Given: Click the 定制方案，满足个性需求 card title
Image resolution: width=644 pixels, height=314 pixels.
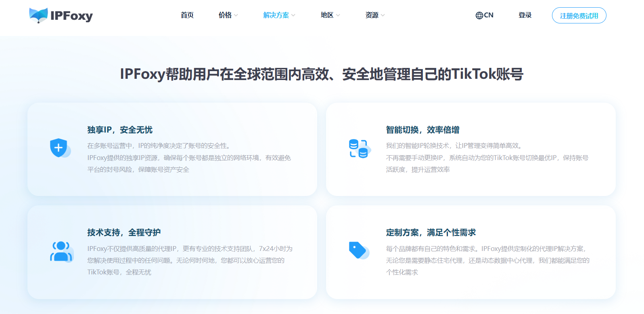Looking at the screenshot, I should pos(431,232).
